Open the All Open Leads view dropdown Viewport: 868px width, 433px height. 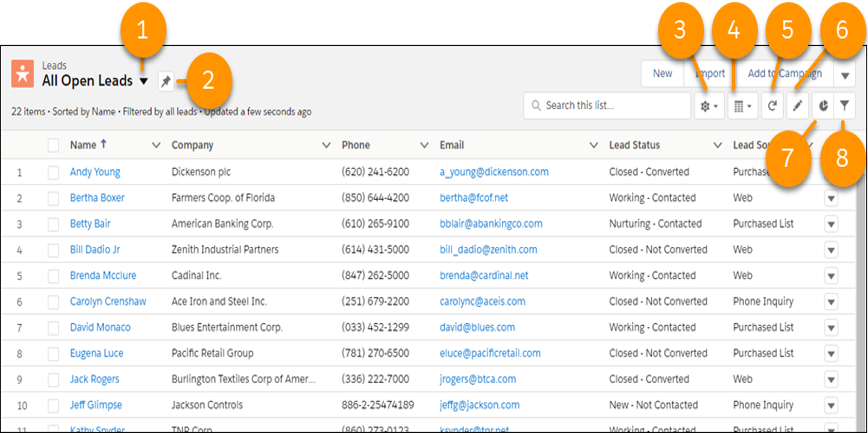tap(144, 81)
